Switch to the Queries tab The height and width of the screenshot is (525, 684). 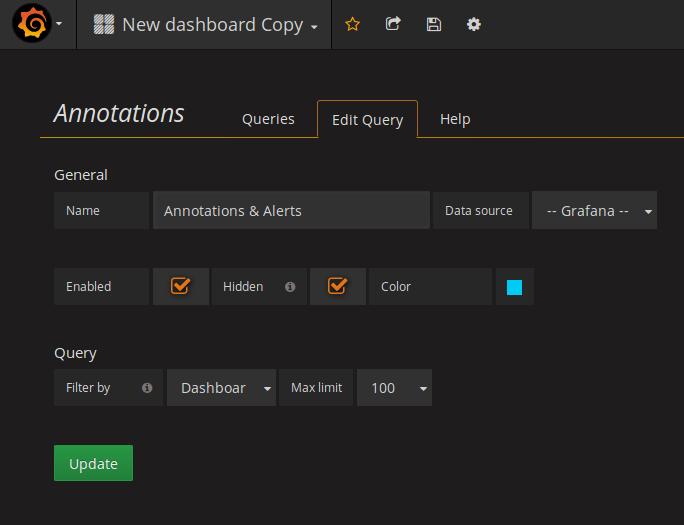pyautogui.click(x=268, y=119)
